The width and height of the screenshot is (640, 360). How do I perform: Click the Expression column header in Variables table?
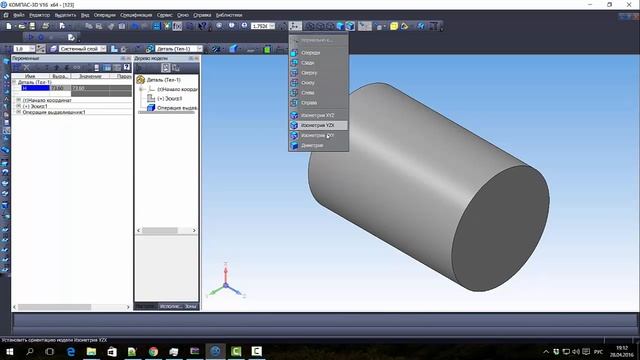coord(60,76)
